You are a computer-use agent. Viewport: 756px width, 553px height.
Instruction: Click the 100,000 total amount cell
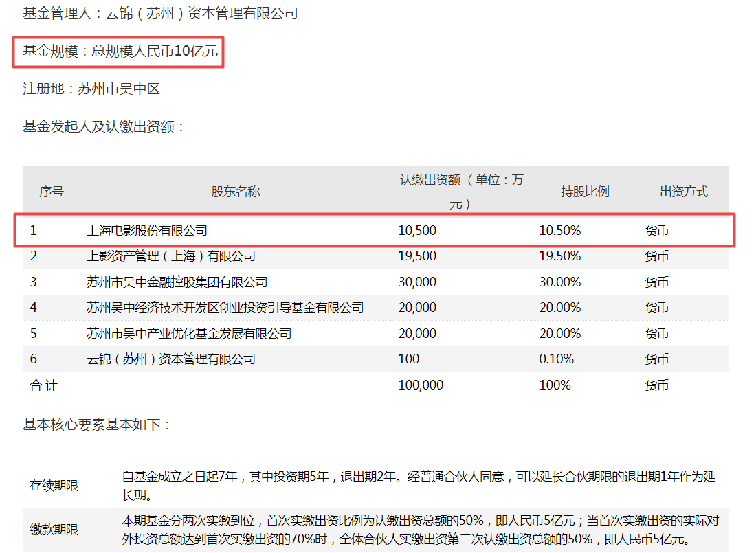(421, 385)
